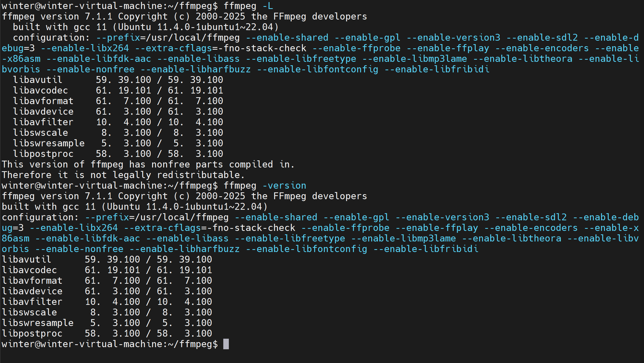This screenshot has width=644, height=363.
Task: Click the 'not legally redistributable' line
Action: pos(123,175)
